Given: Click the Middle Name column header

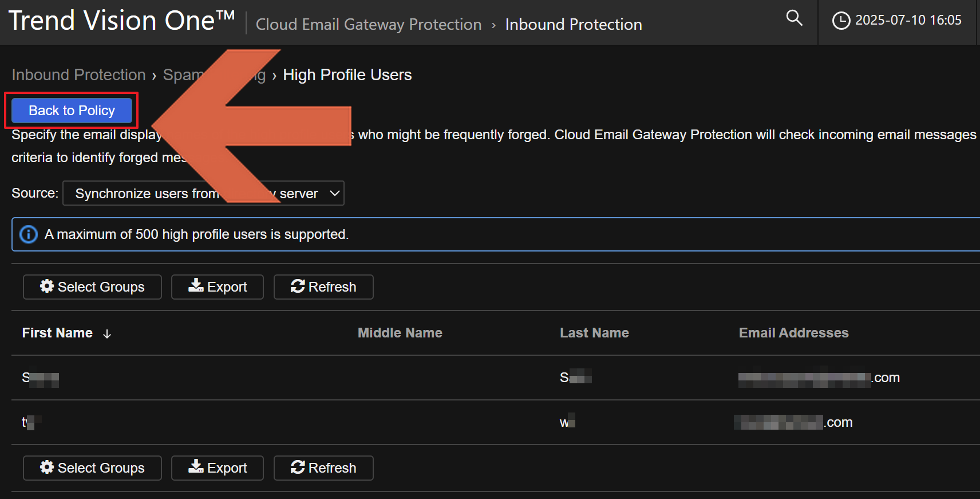Looking at the screenshot, I should [400, 333].
